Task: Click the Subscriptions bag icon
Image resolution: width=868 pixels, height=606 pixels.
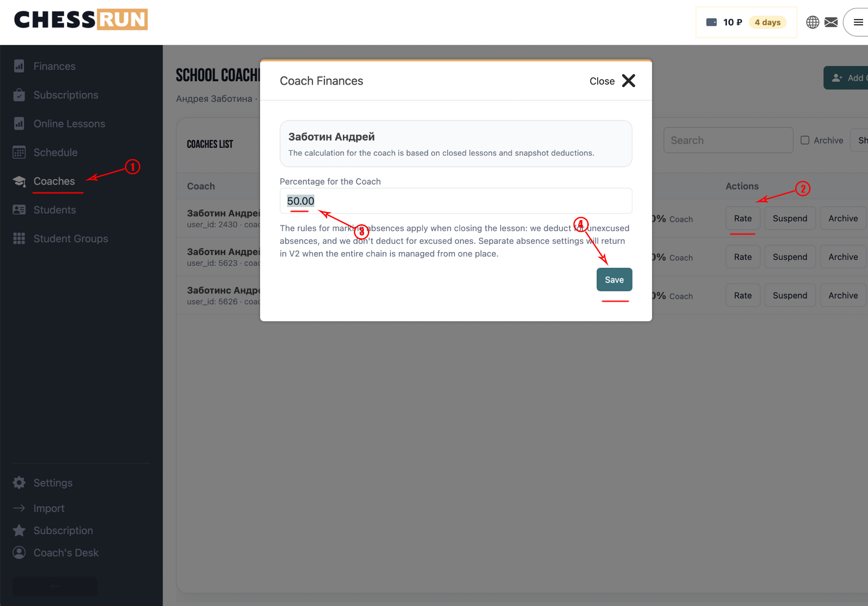Action: (x=19, y=94)
